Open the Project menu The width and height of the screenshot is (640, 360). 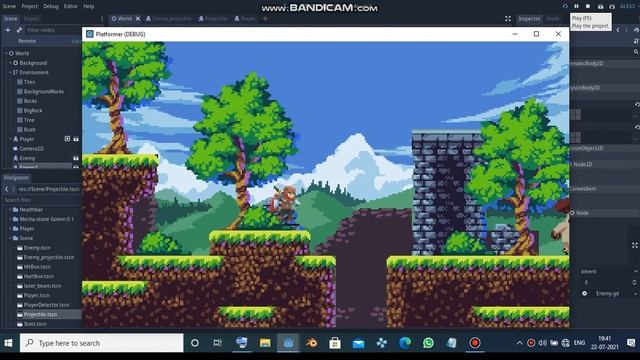coord(29,6)
